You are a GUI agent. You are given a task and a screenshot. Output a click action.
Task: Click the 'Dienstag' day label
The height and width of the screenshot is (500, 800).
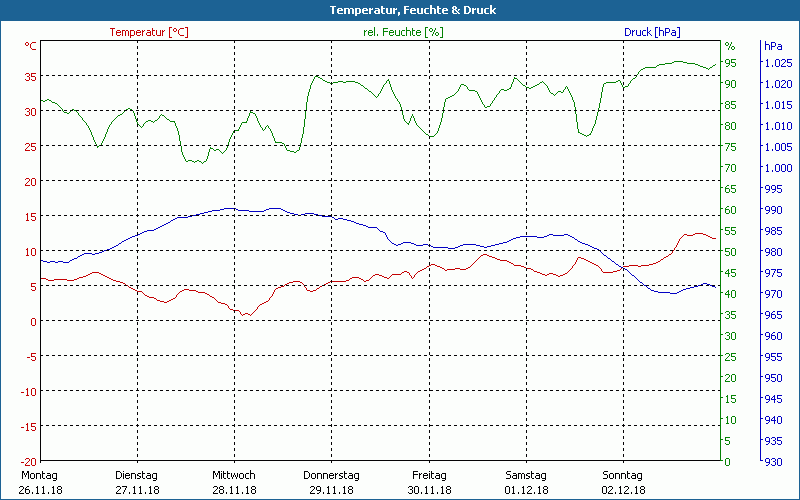tap(136, 475)
